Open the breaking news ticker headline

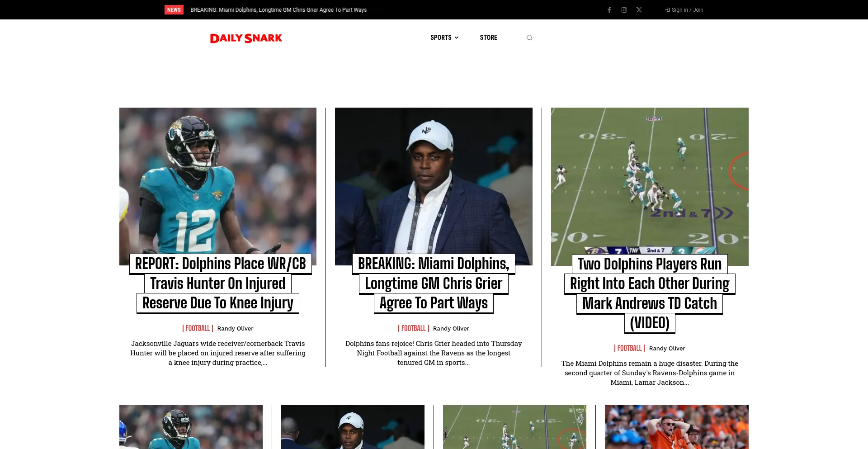(x=278, y=10)
